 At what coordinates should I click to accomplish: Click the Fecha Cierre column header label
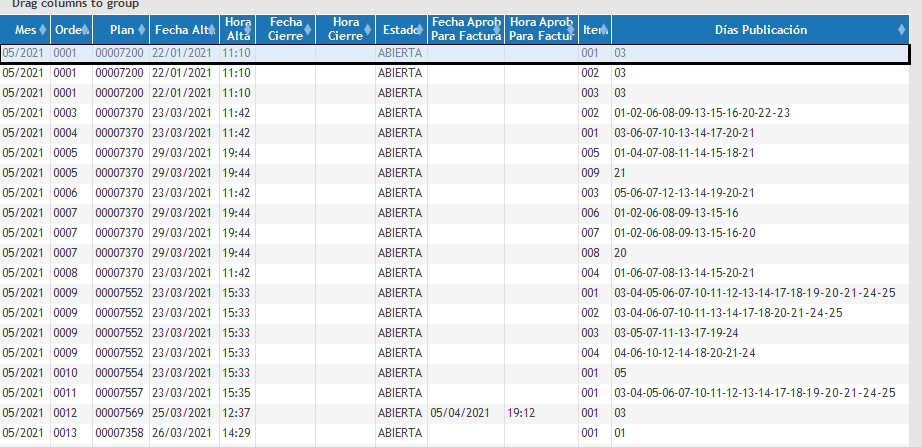click(x=284, y=30)
